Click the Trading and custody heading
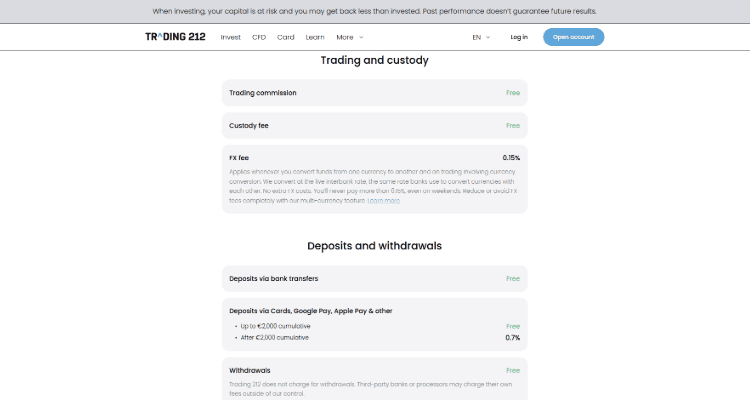This screenshot has height=400, width=750. click(375, 60)
